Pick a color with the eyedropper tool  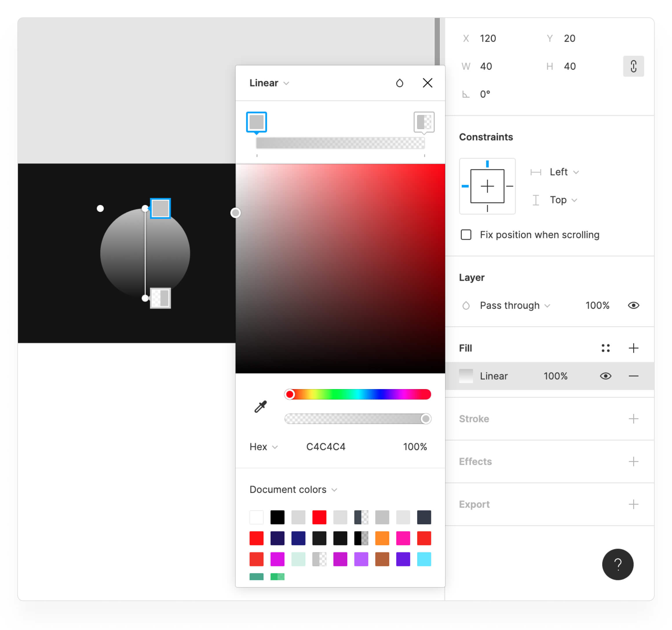point(260,407)
